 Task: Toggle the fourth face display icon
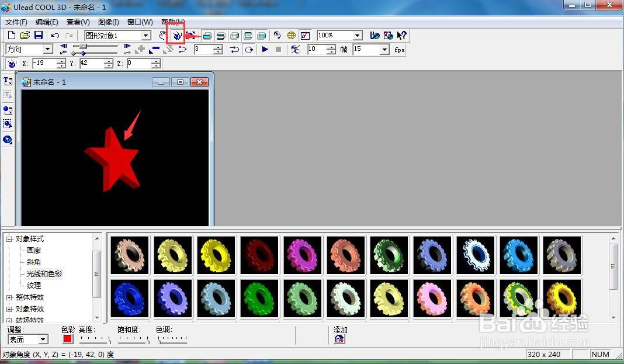(248, 36)
